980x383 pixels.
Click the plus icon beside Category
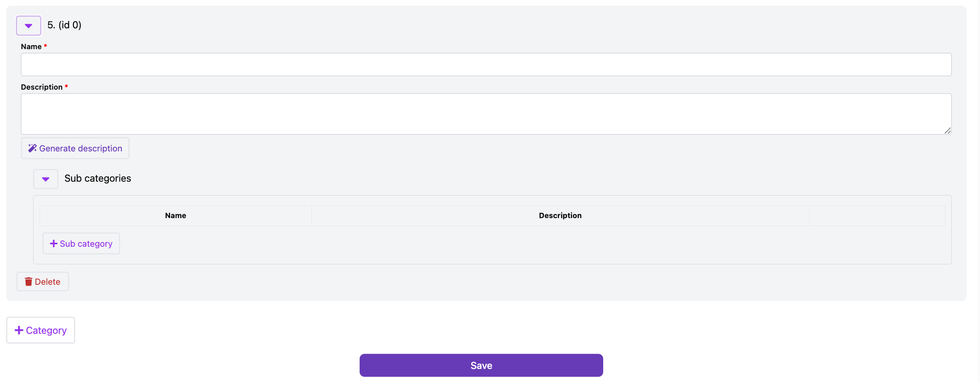(x=19, y=331)
